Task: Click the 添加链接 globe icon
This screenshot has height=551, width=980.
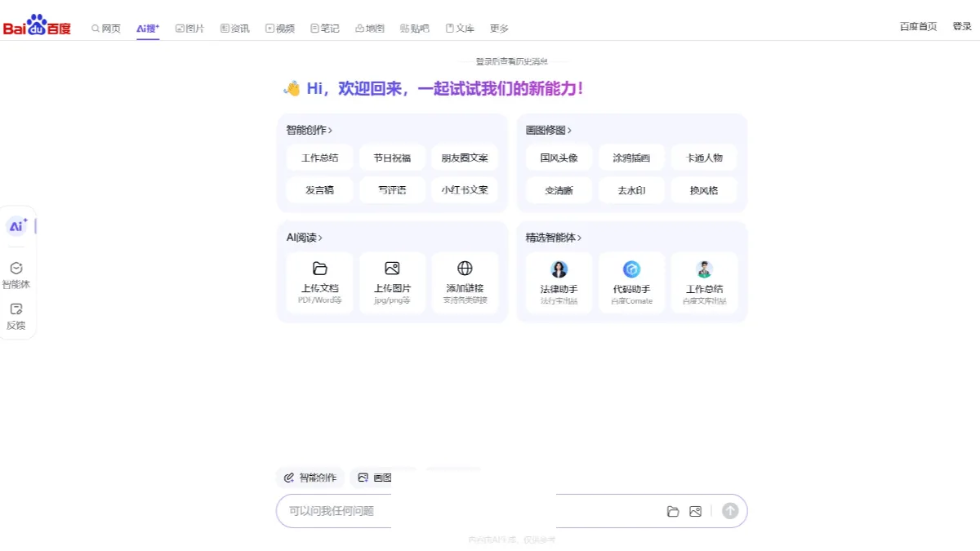Action: coord(465,268)
